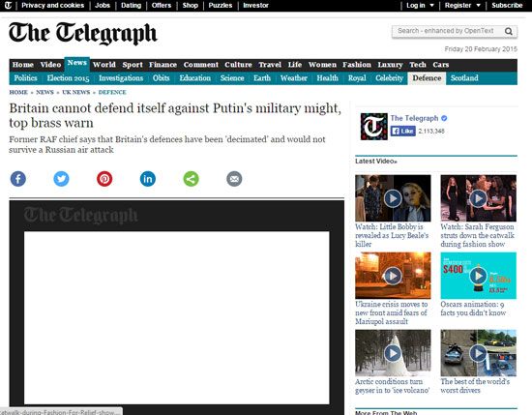Click the Subscribe link
Viewport: 532px width, 415px height.
507,6
